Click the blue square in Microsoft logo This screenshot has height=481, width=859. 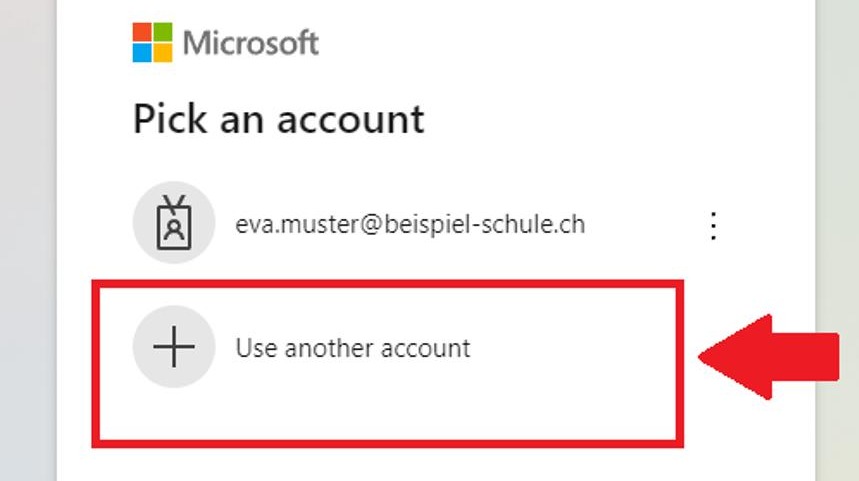click(x=142, y=52)
